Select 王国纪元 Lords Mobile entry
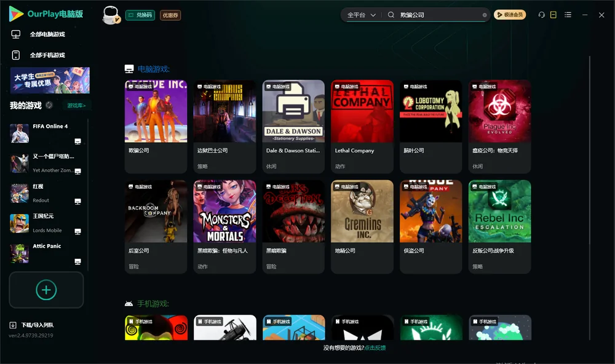615x364 pixels. [x=46, y=223]
